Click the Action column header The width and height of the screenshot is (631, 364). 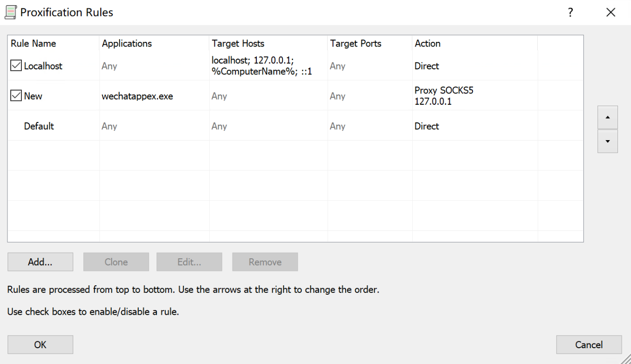point(427,43)
